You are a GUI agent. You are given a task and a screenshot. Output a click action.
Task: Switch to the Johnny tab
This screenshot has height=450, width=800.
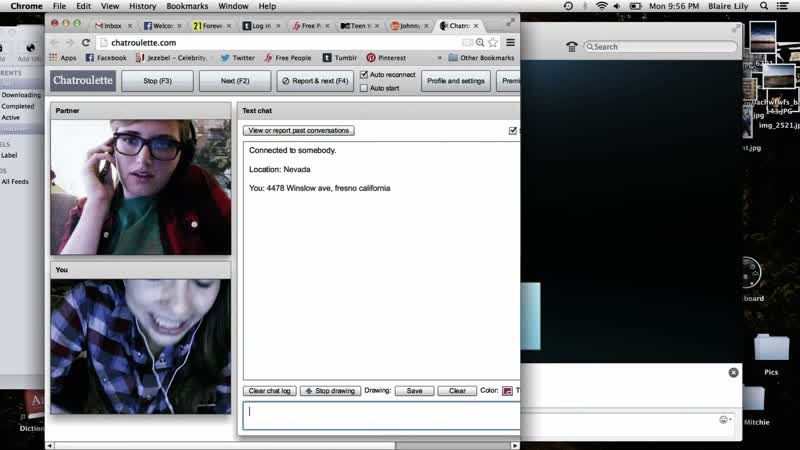tap(409, 26)
